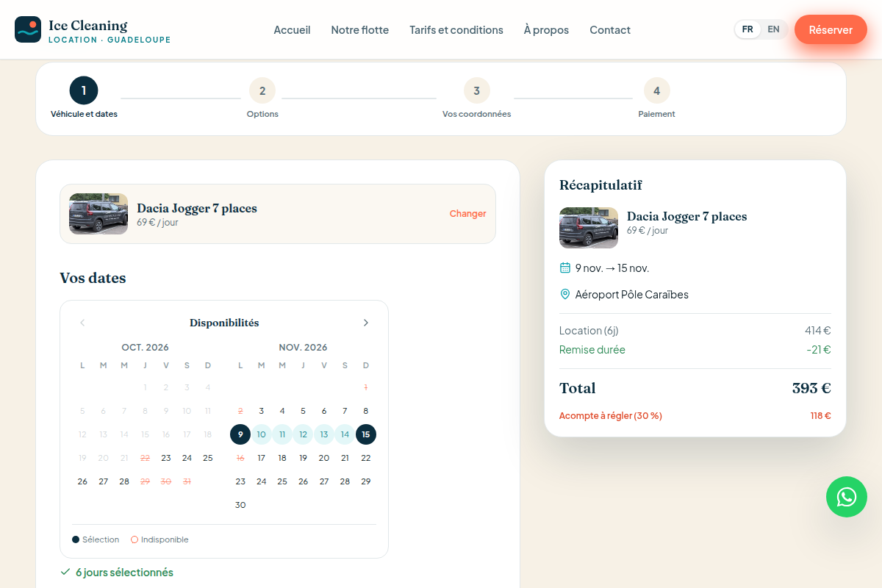Open Tarifs et conditions
This screenshot has width=882, height=588.
tap(456, 30)
